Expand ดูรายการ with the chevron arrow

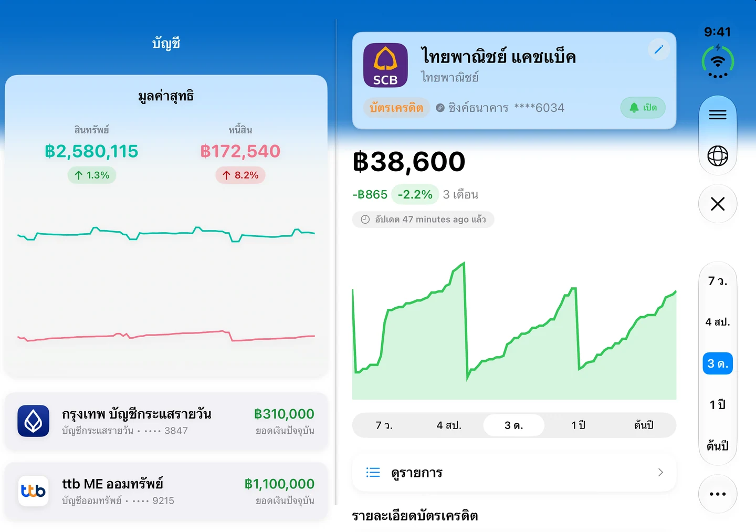(x=660, y=473)
